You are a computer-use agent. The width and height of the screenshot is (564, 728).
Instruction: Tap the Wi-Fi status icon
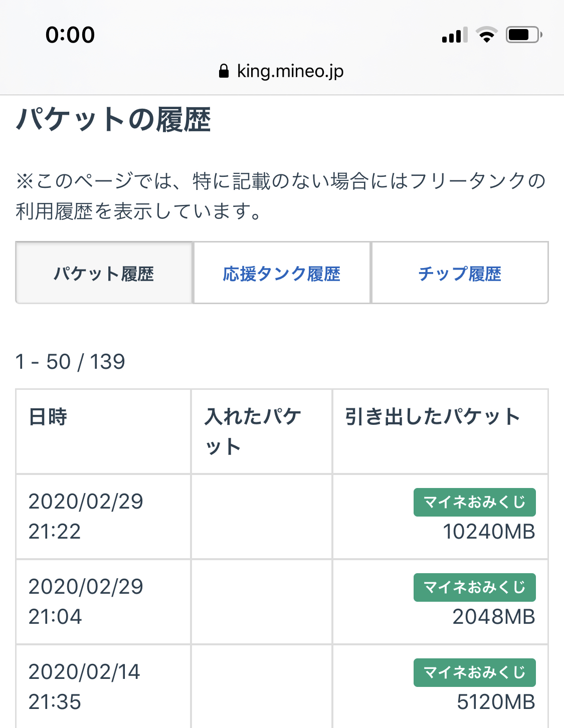click(x=486, y=35)
